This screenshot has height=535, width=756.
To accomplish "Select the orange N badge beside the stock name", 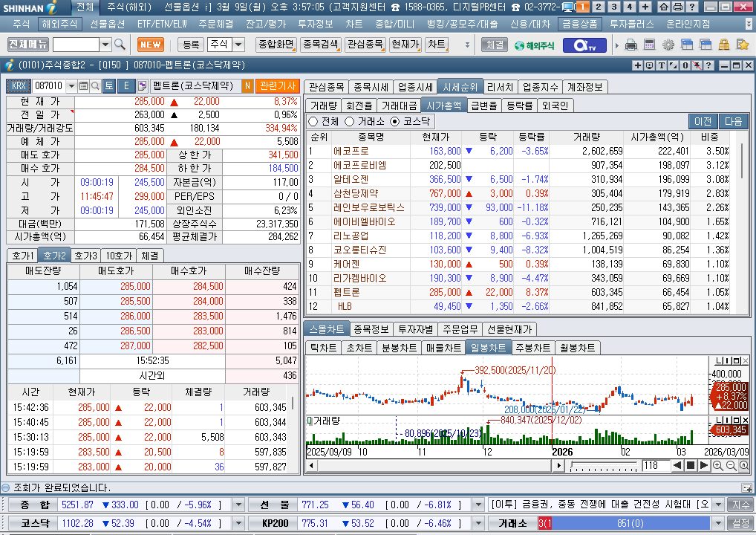I will click(x=247, y=86).
